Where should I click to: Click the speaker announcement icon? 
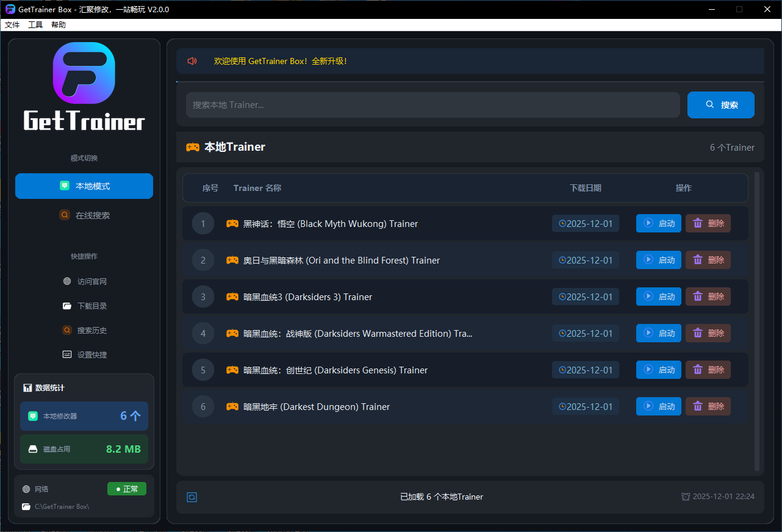(x=192, y=61)
